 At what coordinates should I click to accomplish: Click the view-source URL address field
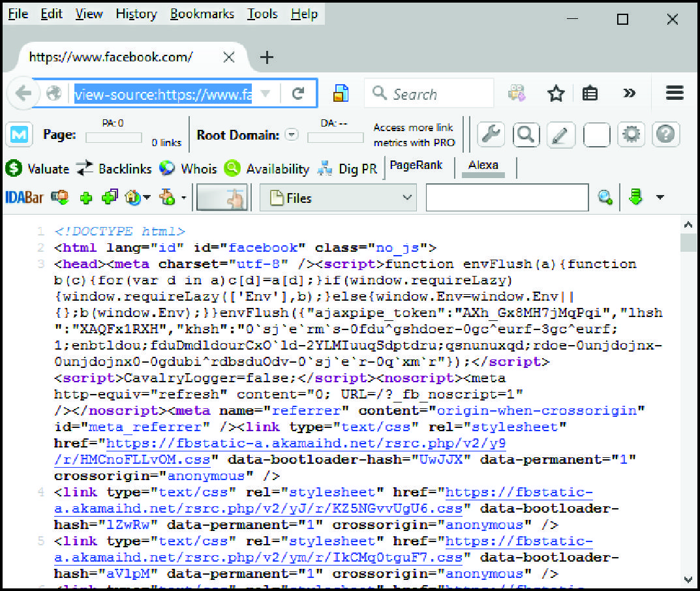163,94
